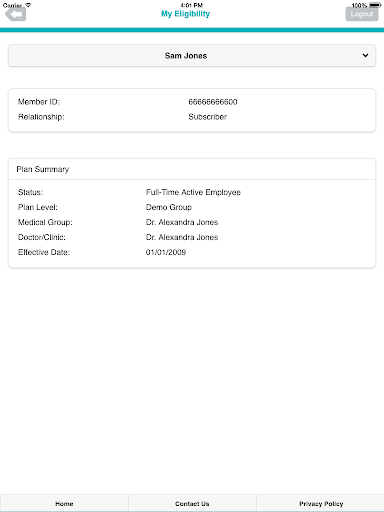The width and height of the screenshot is (384, 512).
Task: Click the Plan Summary header
Action: (43, 169)
